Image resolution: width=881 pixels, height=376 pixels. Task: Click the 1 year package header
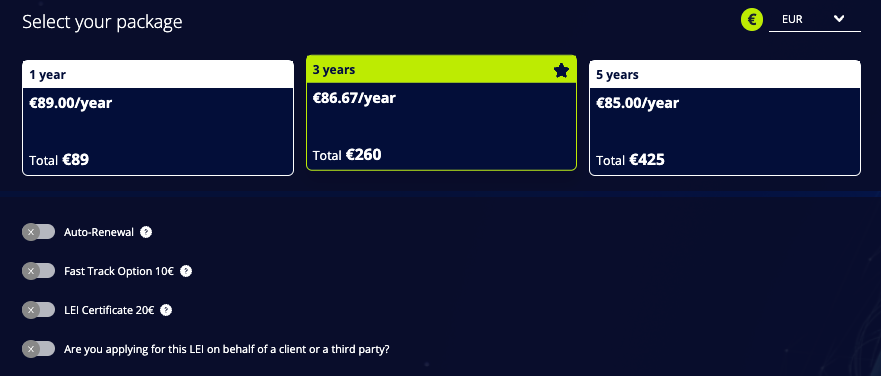pyautogui.click(x=158, y=75)
